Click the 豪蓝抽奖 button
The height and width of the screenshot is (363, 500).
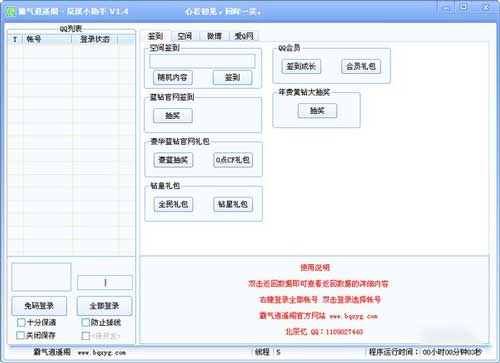pos(173,160)
